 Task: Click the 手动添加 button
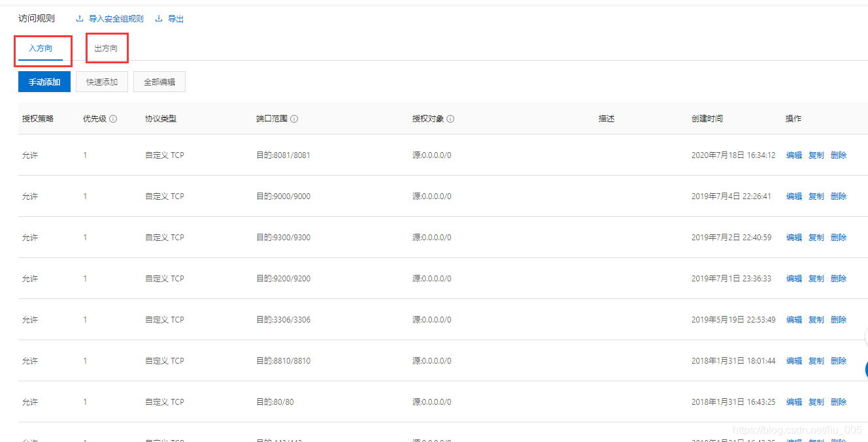click(44, 82)
